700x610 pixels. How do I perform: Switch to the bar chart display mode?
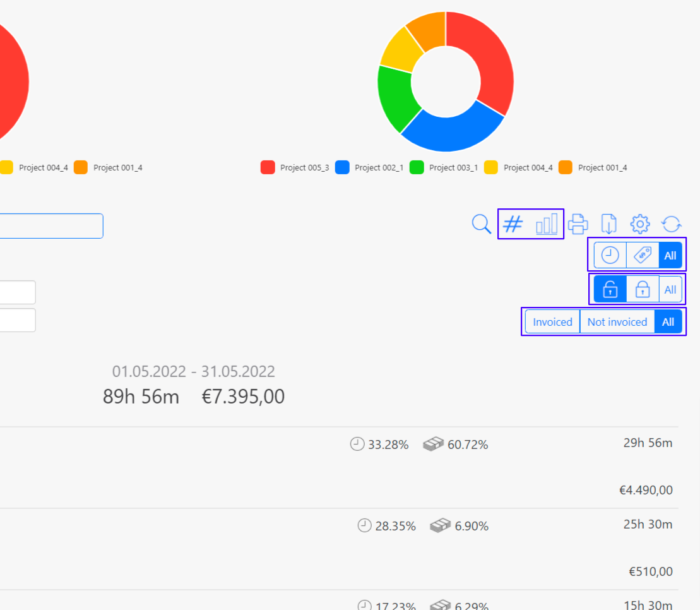tap(548, 224)
